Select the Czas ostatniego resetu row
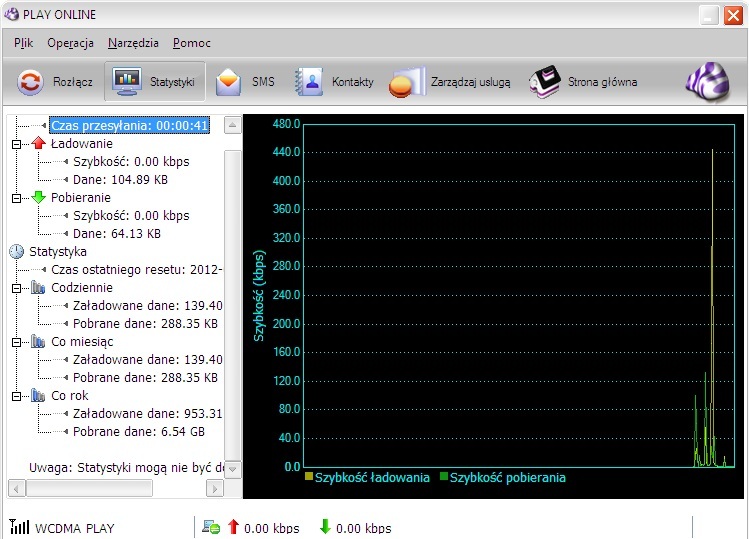This screenshot has height=539, width=749. click(137, 270)
